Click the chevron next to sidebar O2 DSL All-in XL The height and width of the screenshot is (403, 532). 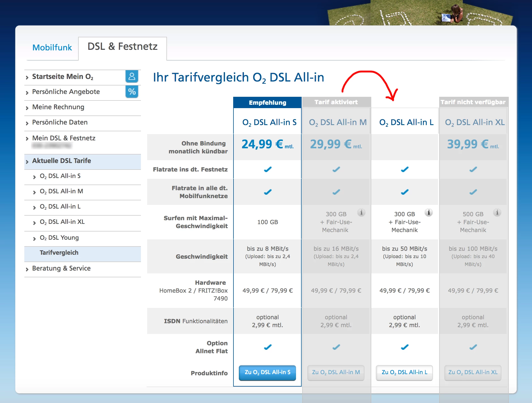35,223
